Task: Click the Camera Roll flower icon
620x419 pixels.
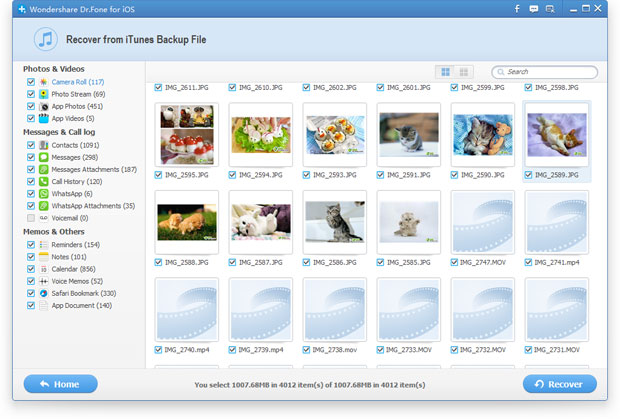Action: coord(43,82)
